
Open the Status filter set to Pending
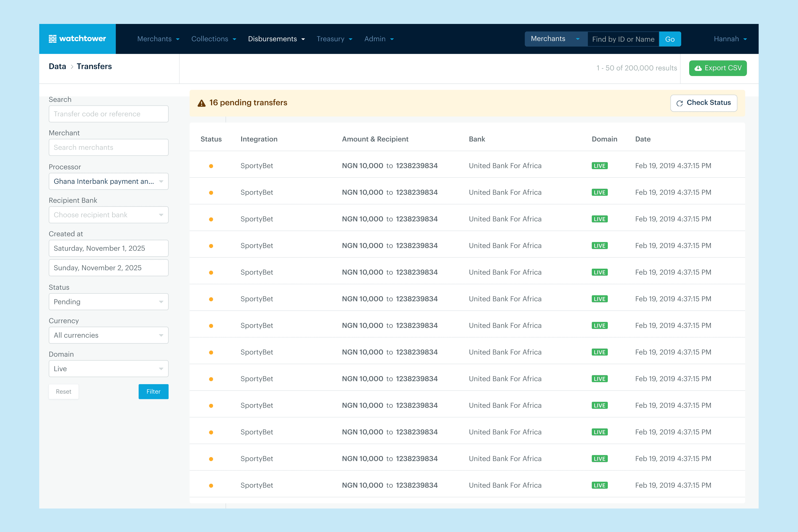[109, 302]
